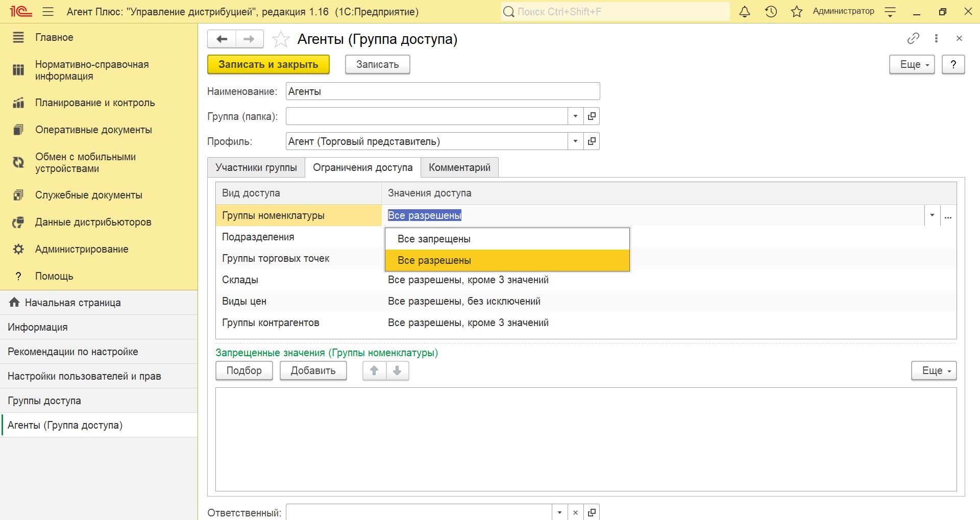Open form options three-dots icon
The height and width of the screenshot is (520, 980).
coord(936,38)
